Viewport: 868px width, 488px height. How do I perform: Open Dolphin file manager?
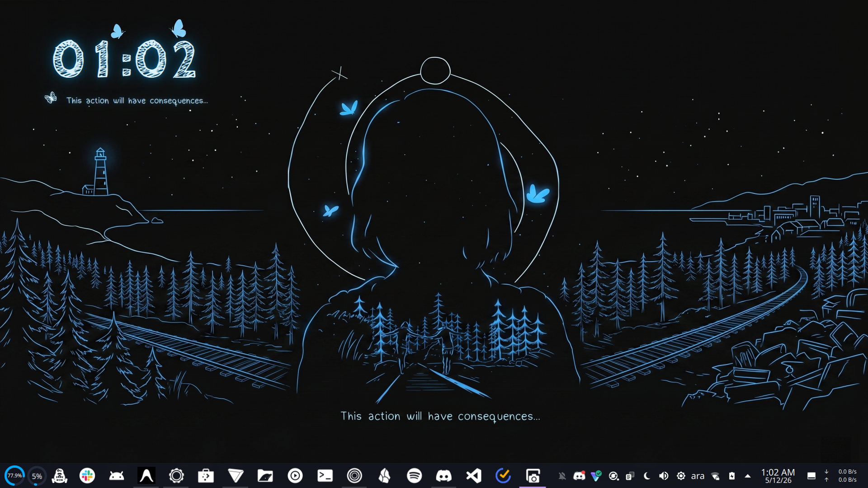click(x=265, y=476)
